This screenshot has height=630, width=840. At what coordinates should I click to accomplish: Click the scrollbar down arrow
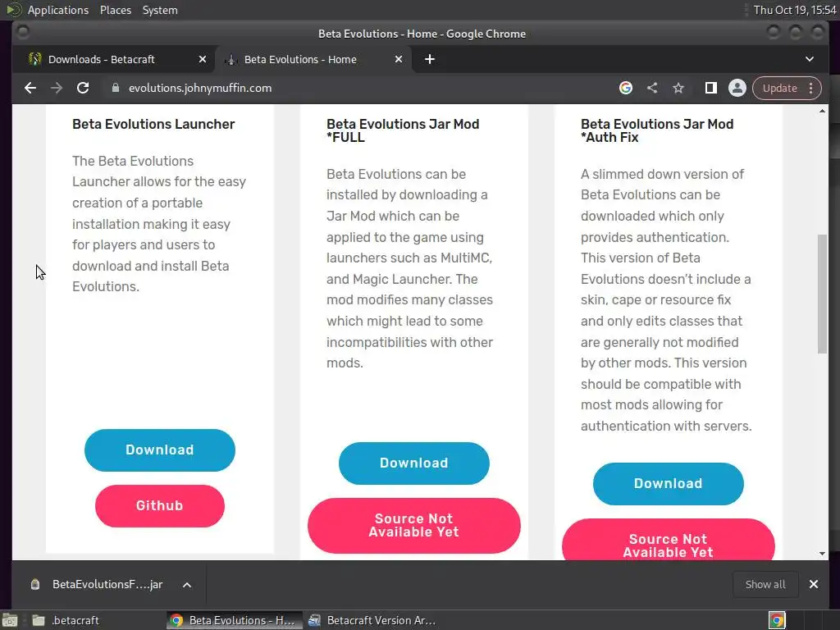click(x=822, y=554)
